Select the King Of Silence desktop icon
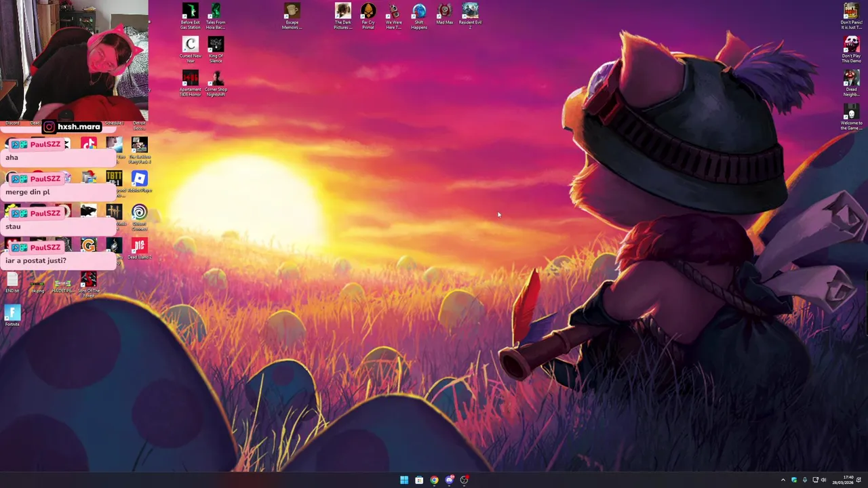 pyautogui.click(x=216, y=50)
